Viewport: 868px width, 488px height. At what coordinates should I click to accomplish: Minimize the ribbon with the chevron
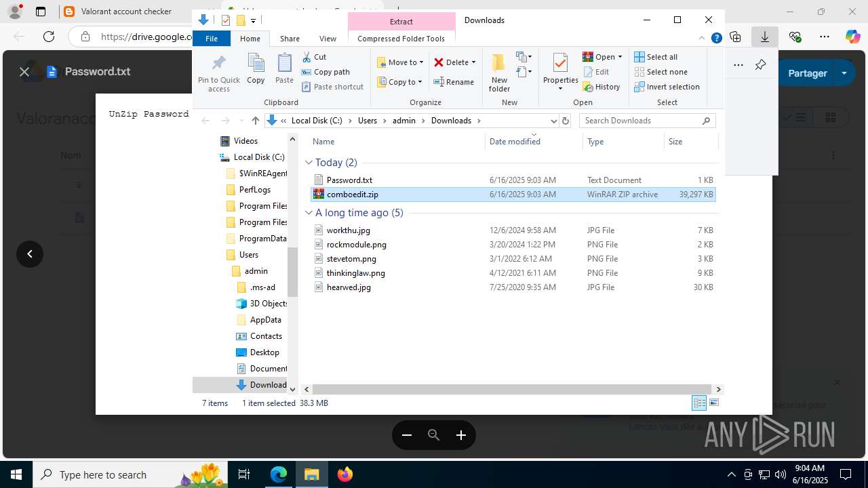point(702,38)
